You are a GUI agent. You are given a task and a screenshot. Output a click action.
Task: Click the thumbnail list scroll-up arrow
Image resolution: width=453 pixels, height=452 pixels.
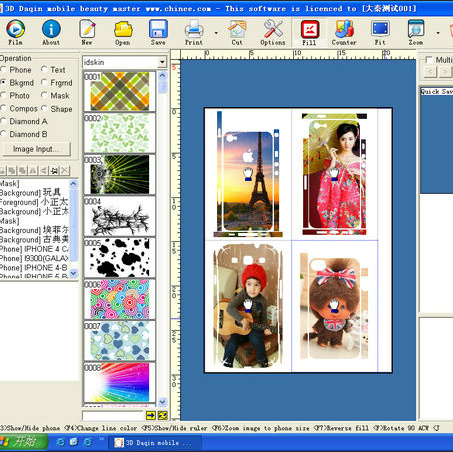tap(162, 75)
